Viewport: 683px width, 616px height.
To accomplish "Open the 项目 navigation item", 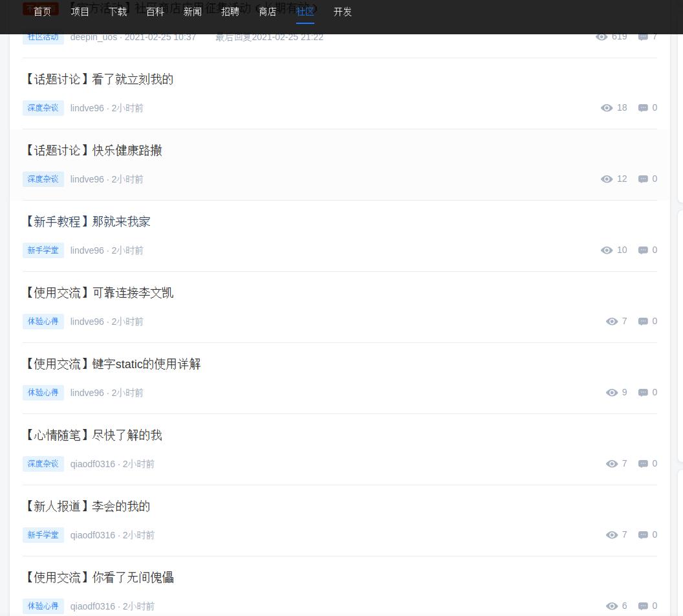I will tap(80, 12).
